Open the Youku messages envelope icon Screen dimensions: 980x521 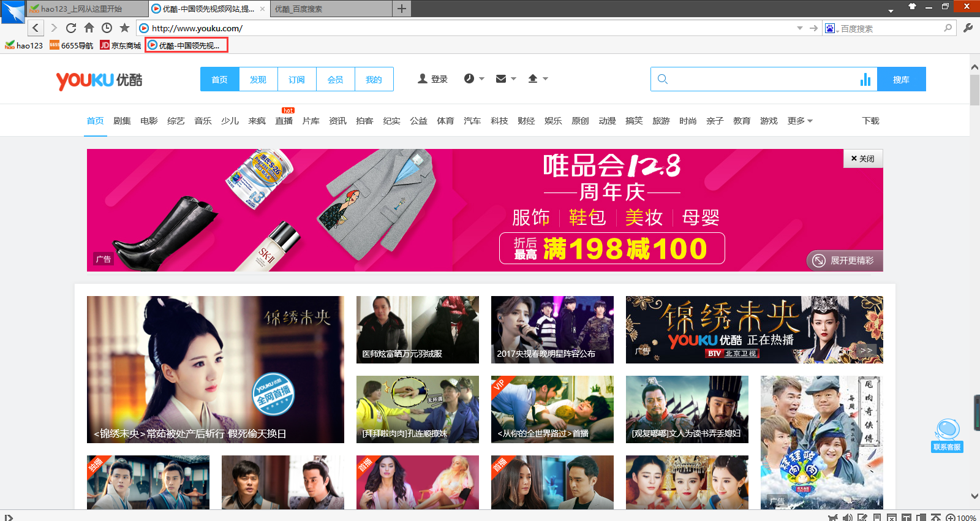501,78
